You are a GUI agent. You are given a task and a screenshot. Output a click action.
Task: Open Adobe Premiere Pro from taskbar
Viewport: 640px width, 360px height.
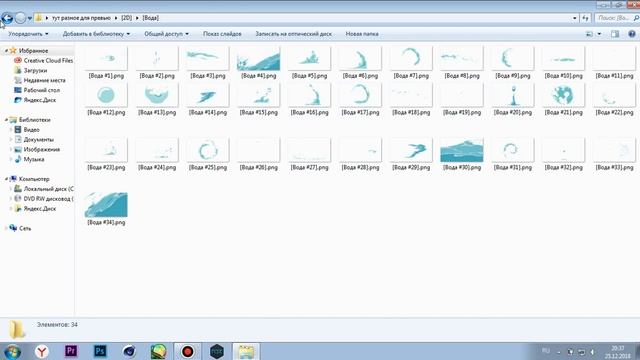[71, 351]
